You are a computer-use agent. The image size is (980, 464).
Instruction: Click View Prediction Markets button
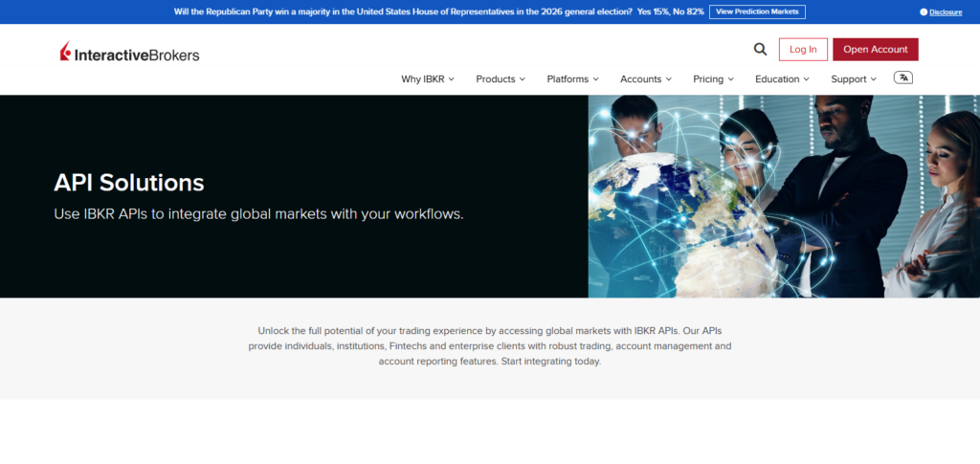(x=757, y=11)
